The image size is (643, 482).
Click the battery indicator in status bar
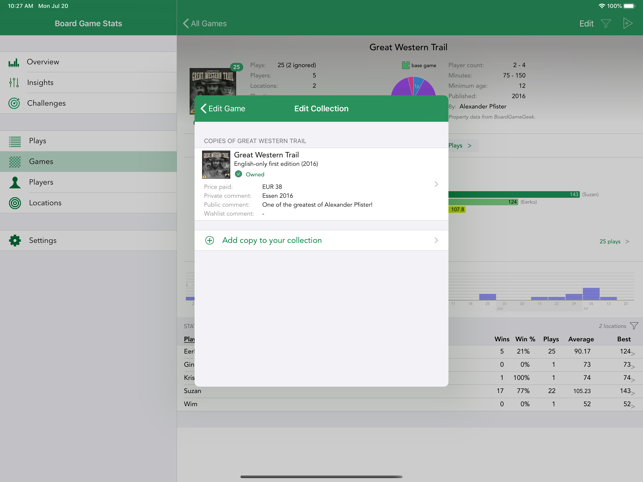[629, 6]
